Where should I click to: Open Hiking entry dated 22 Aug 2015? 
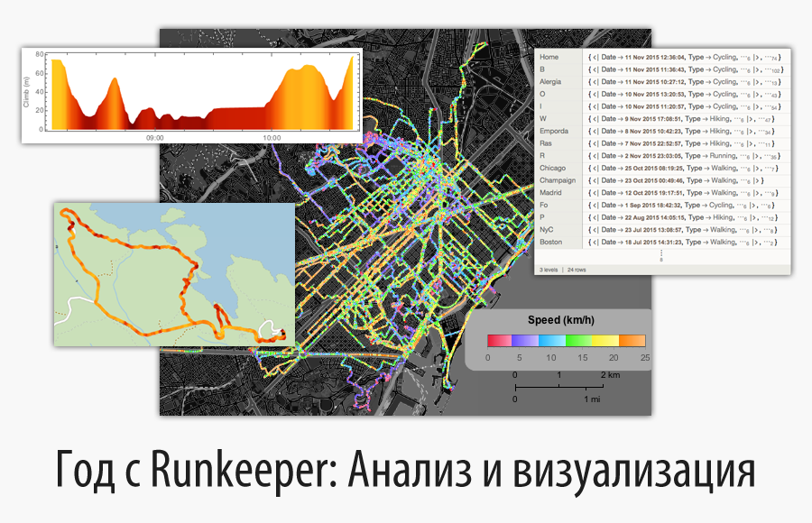click(683, 217)
